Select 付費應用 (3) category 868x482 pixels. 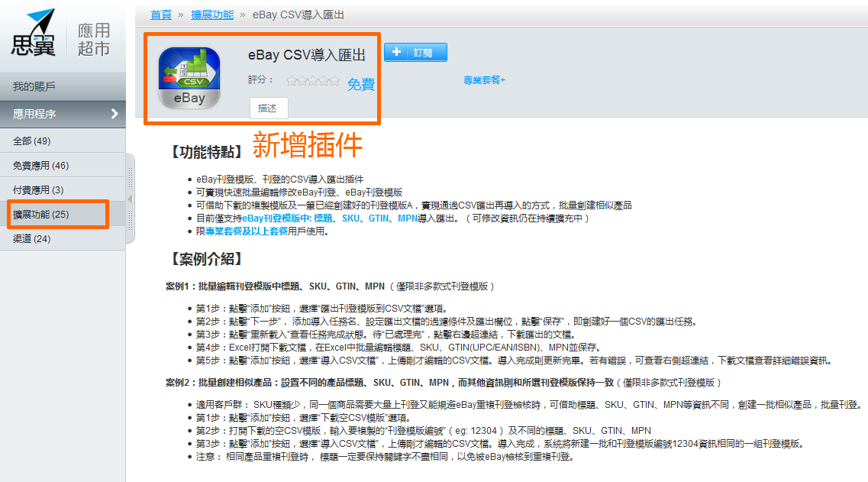point(63,190)
